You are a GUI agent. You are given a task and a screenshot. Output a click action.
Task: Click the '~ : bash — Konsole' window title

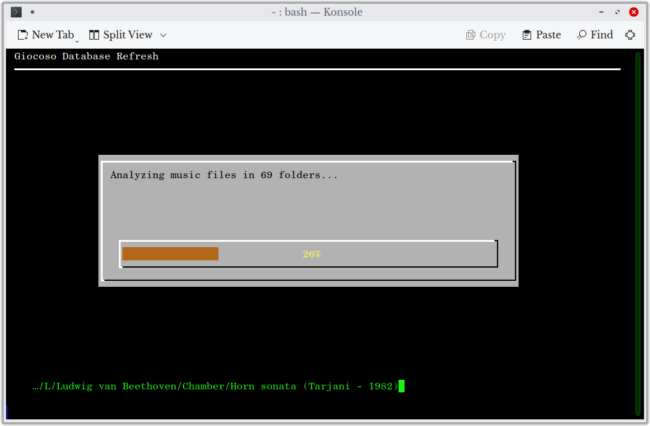point(317,12)
